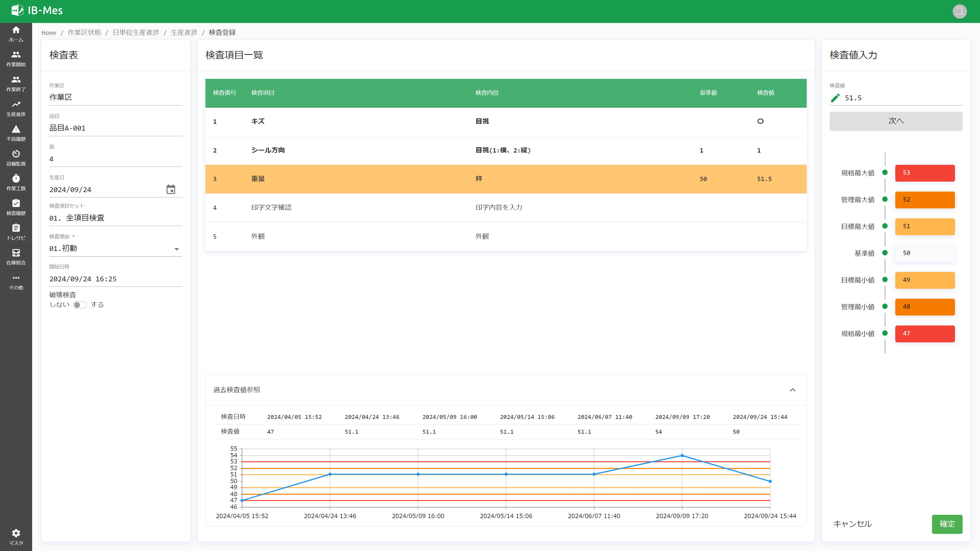
Task: Click past date 2024/04/05 15:52 cell
Action: (295, 417)
